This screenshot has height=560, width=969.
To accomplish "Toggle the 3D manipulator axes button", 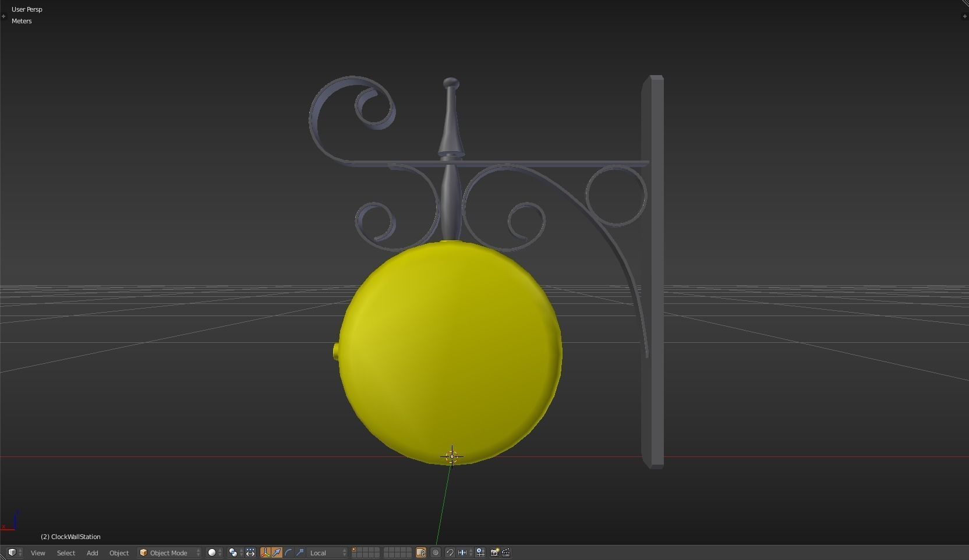I will 266,552.
